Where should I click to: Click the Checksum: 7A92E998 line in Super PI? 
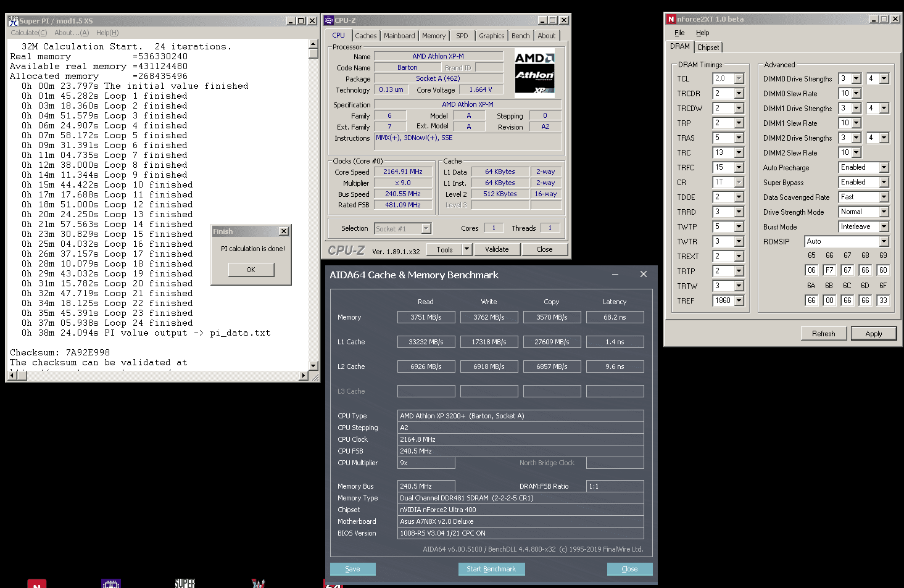tap(60, 352)
